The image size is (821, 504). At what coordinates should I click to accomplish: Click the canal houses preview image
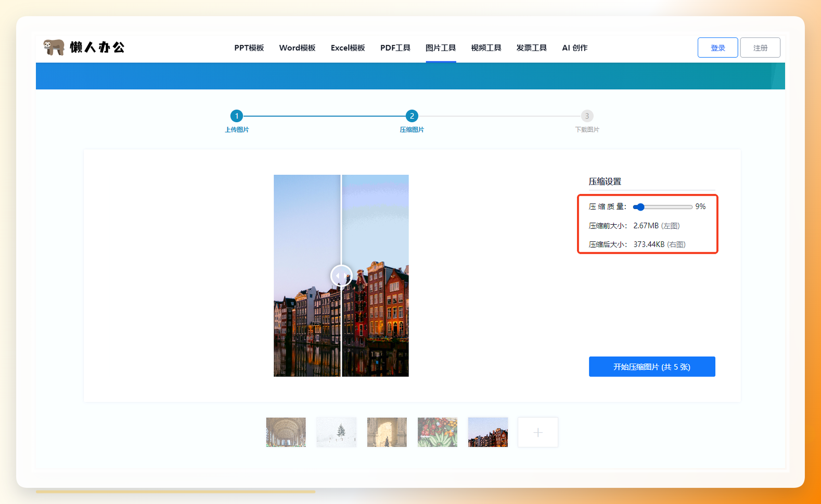coord(341,276)
